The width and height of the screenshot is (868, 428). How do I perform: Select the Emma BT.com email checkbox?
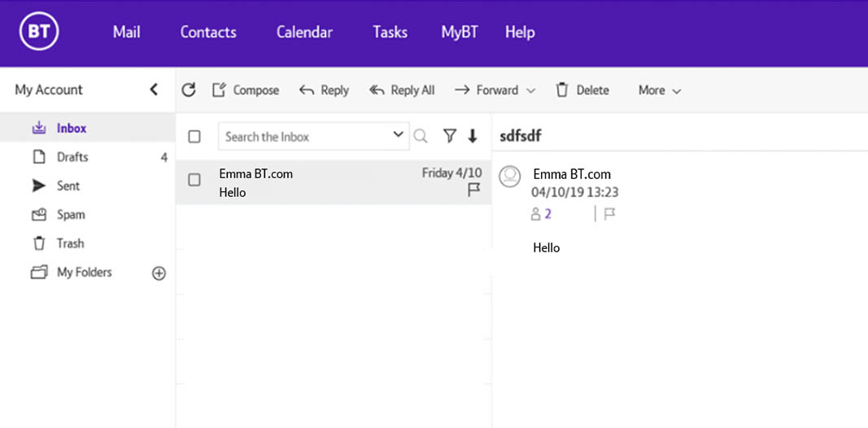click(x=194, y=180)
